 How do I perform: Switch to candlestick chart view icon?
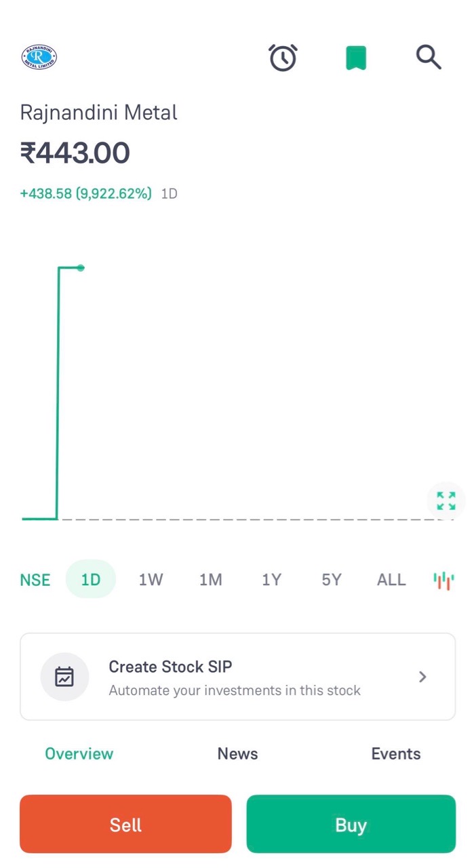tap(443, 580)
